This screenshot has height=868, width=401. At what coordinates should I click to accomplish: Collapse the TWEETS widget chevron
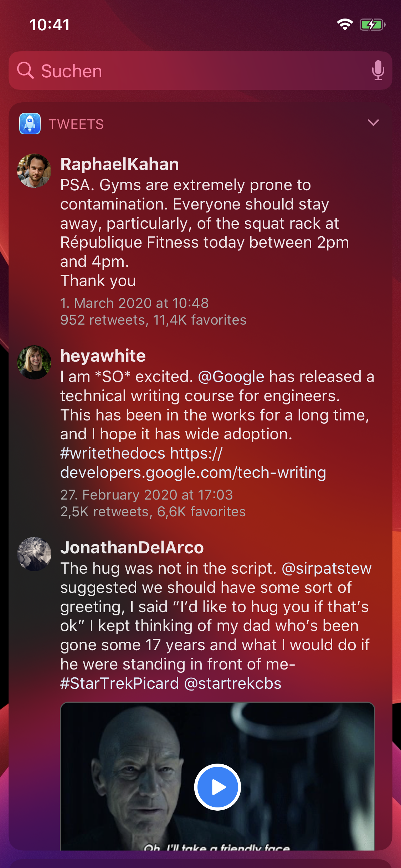(x=373, y=123)
